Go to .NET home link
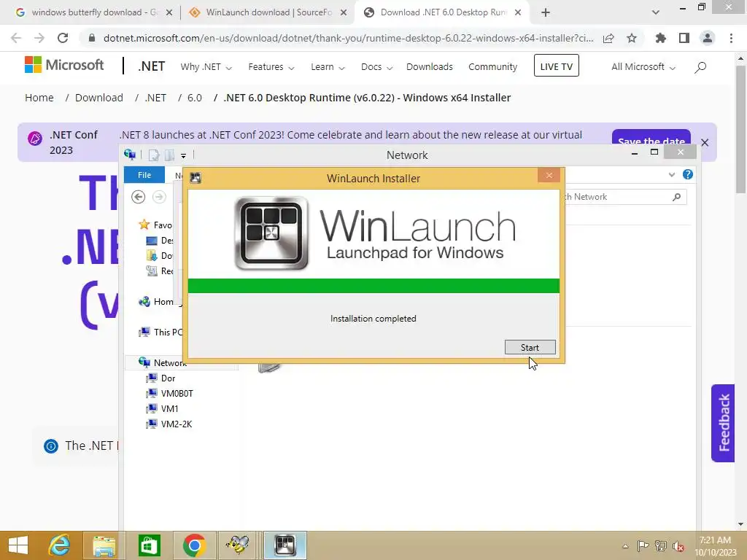This screenshot has height=560, width=747. [x=152, y=66]
